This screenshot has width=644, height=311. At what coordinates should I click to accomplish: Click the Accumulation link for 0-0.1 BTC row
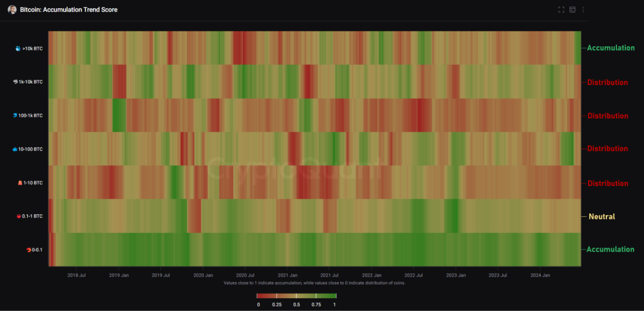tap(611, 249)
